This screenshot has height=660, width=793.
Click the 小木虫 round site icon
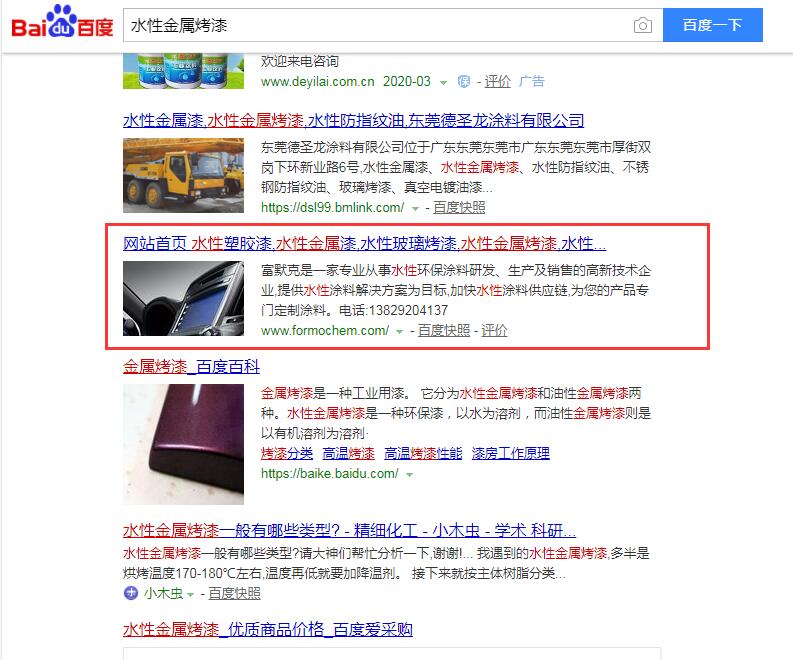[x=130, y=593]
